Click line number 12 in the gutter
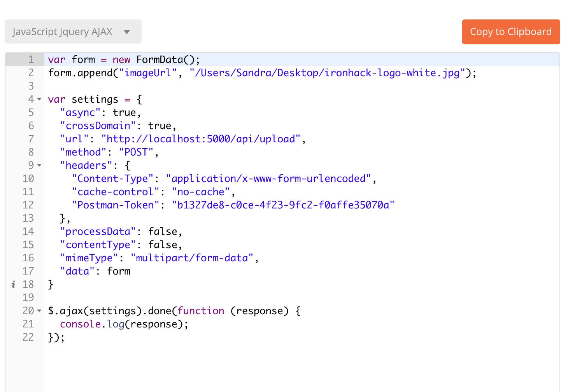Viewport: 575px width, 392px height. point(28,205)
